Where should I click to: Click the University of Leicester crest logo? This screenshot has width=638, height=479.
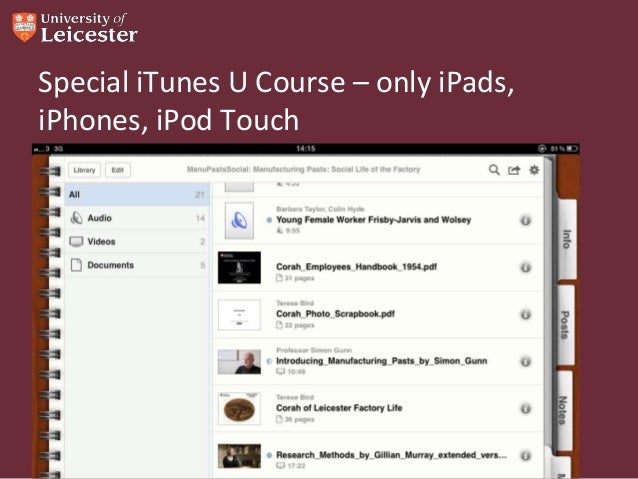[24, 27]
